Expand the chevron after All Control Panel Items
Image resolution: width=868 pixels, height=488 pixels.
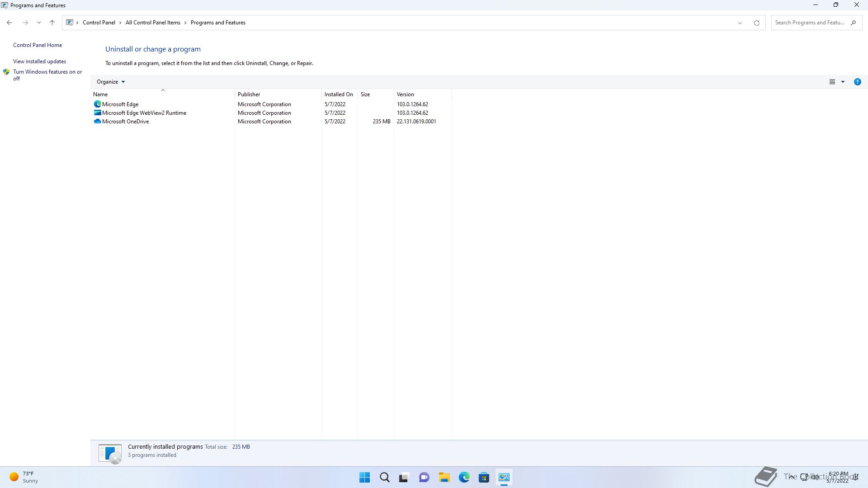pos(185,23)
